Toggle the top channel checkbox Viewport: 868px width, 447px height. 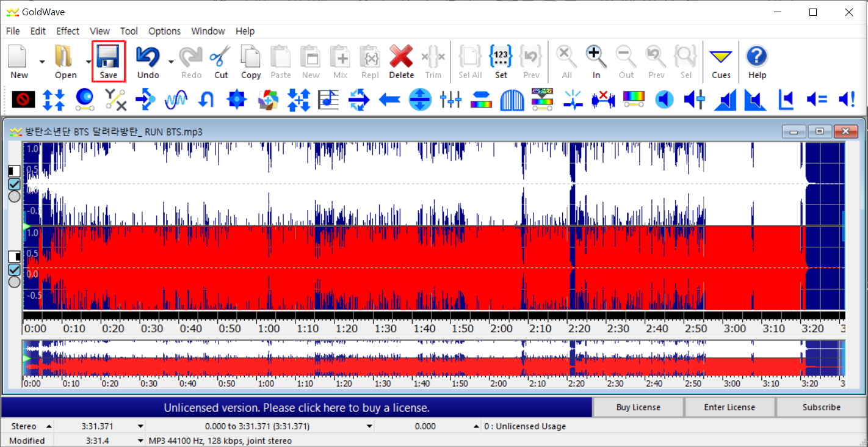(14, 184)
